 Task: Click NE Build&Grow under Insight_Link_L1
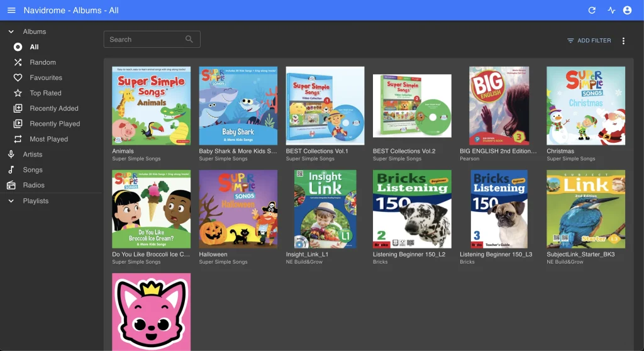pyautogui.click(x=304, y=262)
